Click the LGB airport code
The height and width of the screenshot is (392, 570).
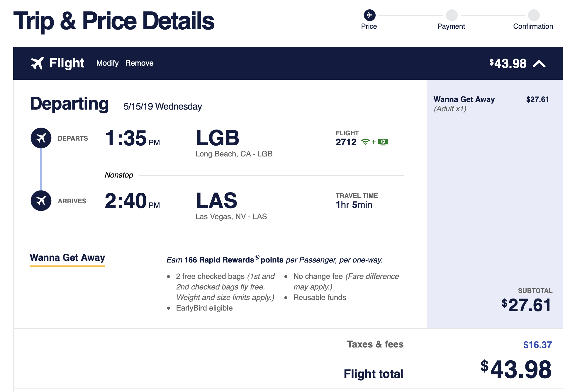pos(218,138)
